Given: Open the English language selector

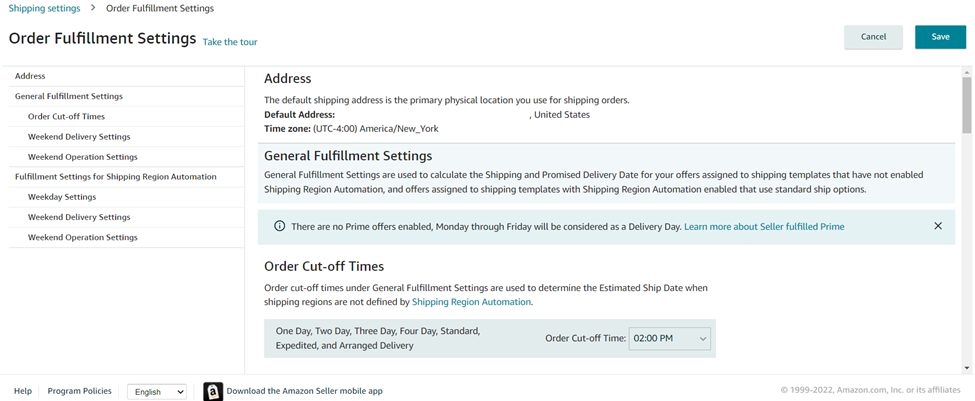Looking at the screenshot, I should pyautogui.click(x=157, y=392).
